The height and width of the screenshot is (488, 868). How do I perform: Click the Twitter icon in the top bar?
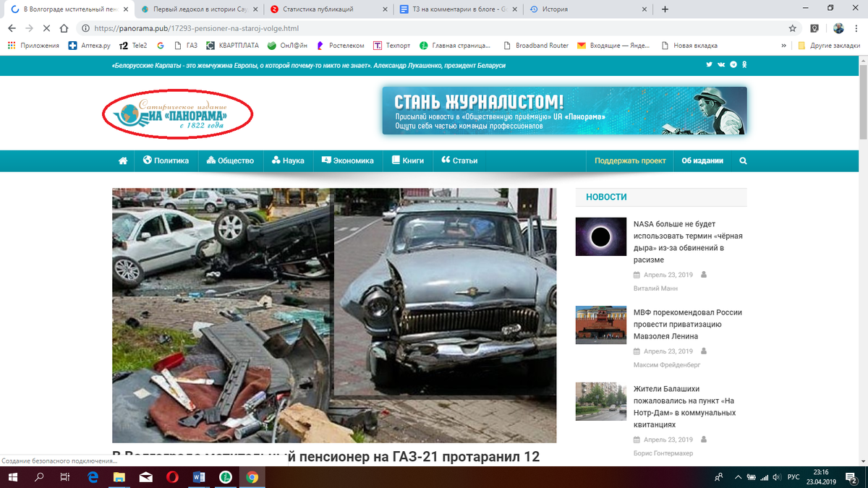pos(710,64)
